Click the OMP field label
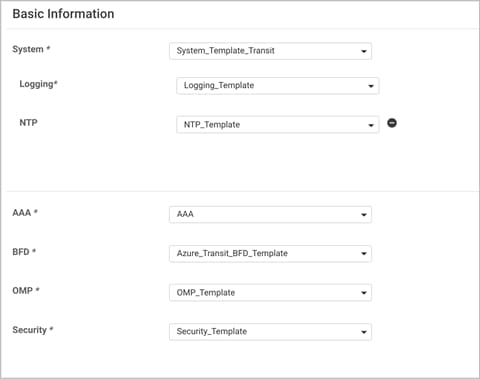The height and width of the screenshot is (379, 480). 26,291
